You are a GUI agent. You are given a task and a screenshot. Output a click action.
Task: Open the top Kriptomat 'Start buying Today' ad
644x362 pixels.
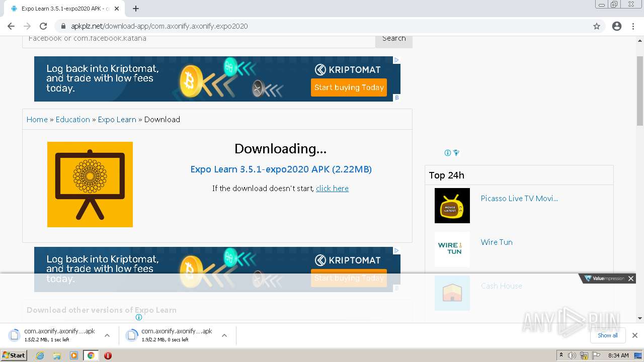(x=349, y=87)
